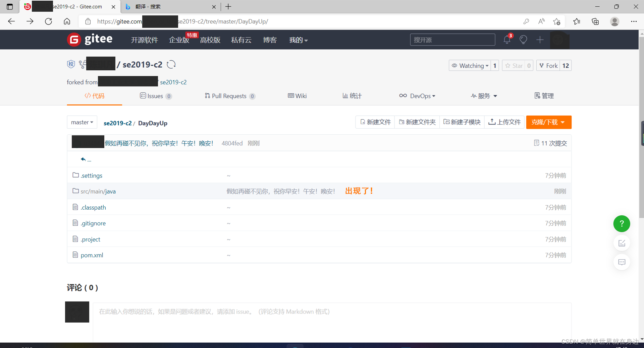Open the 我的 menu in the navbar
644x348 pixels.
(298, 40)
